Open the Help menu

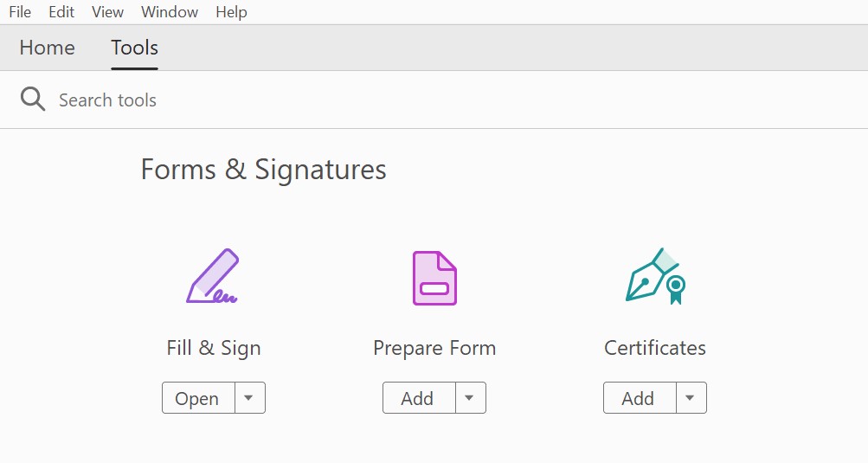pos(231,12)
